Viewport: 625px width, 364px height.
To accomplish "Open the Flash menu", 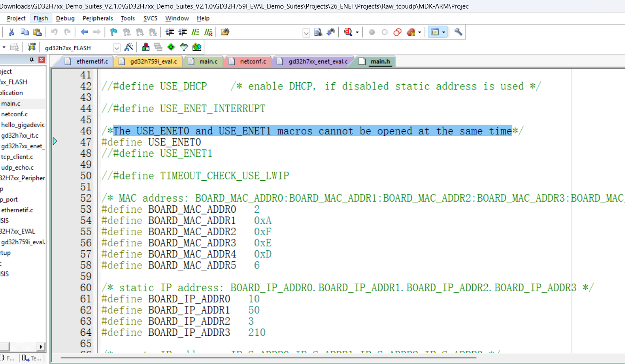I will 41,18.
